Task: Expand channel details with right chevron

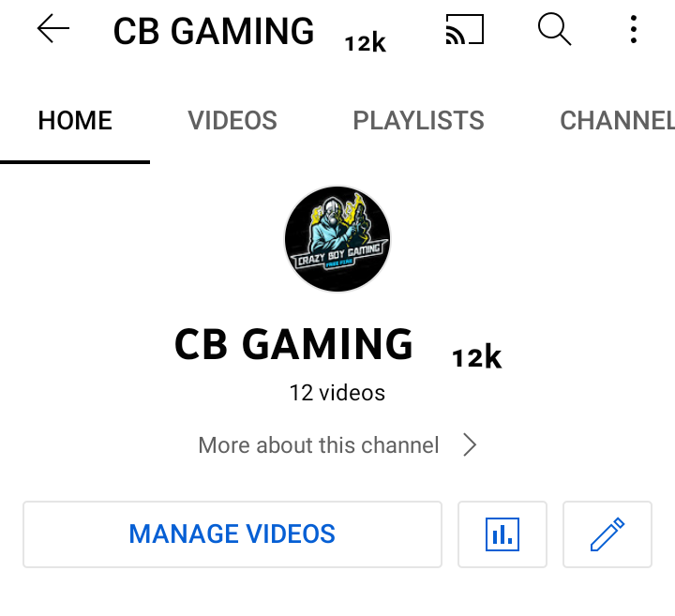Action: [x=470, y=444]
